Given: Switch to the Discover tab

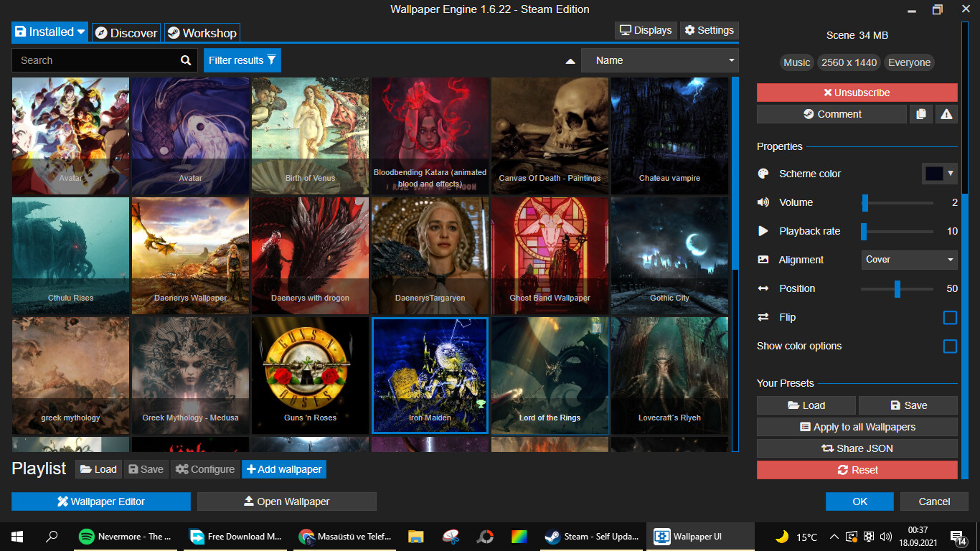Looking at the screenshot, I should click(126, 33).
